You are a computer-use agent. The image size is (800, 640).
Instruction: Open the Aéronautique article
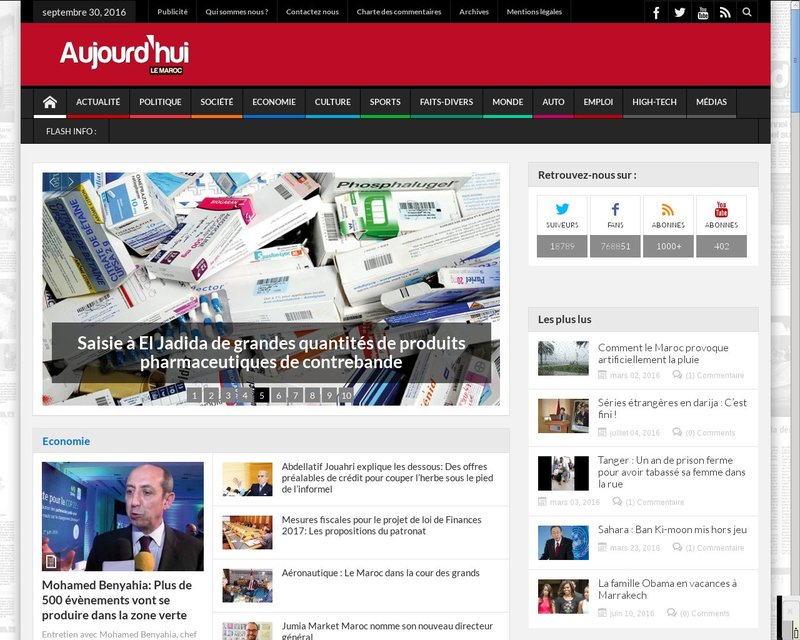381,573
